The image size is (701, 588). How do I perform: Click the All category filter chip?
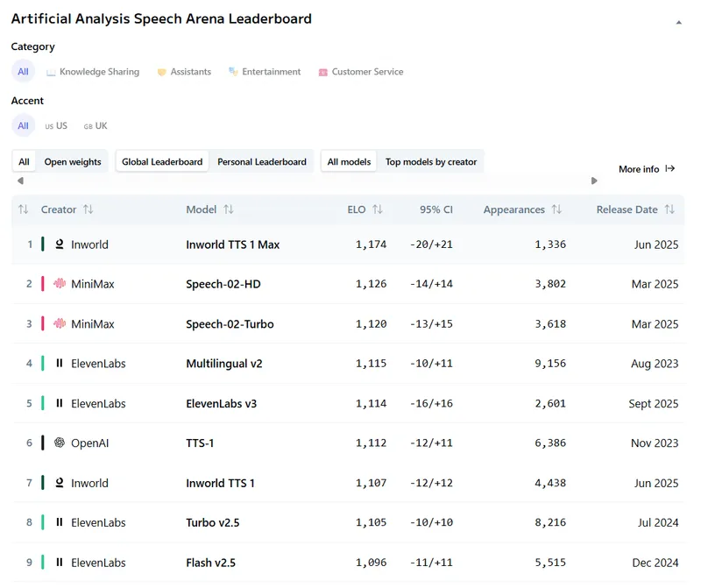point(23,71)
